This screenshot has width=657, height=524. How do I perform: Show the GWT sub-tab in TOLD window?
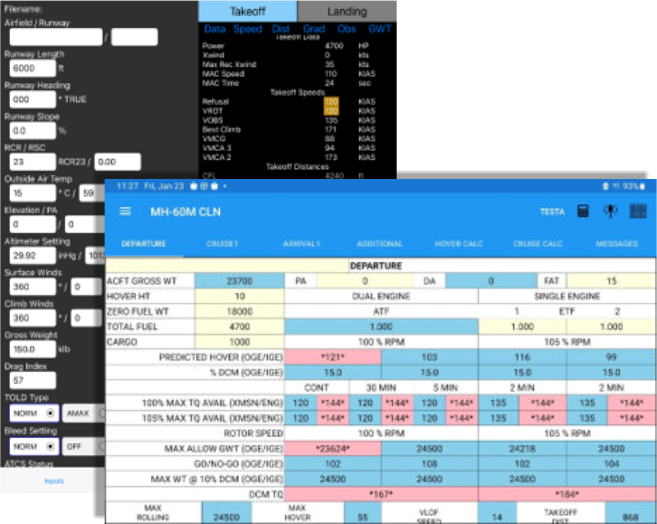(x=380, y=29)
